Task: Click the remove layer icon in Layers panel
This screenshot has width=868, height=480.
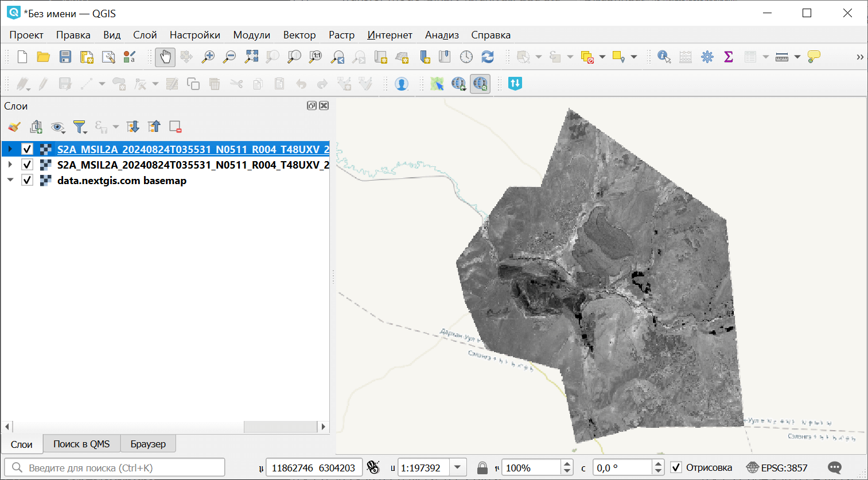Action: 176,127
